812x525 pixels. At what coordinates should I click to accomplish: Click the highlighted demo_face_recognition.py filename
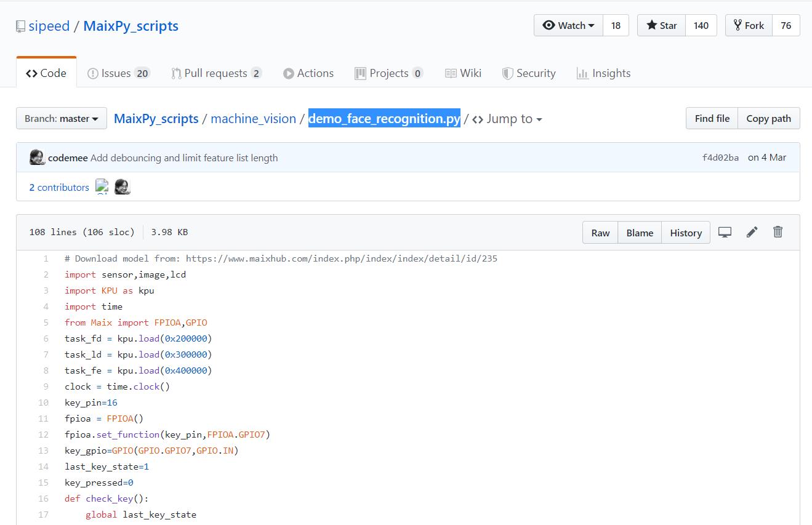384,119
